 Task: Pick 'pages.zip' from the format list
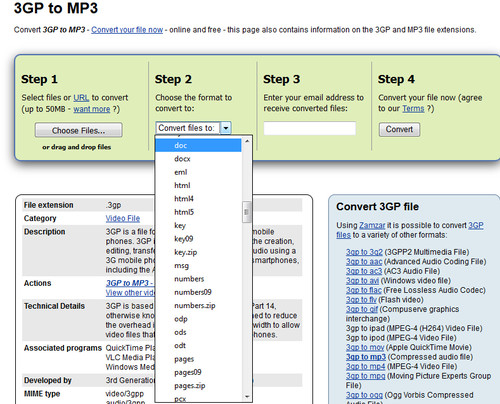[x=198, y=386]
